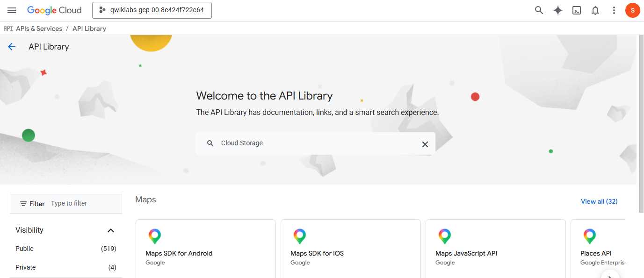Click the Google Cloud logo
This screenshot has width=644, height=278.
[x=54, y=10]
